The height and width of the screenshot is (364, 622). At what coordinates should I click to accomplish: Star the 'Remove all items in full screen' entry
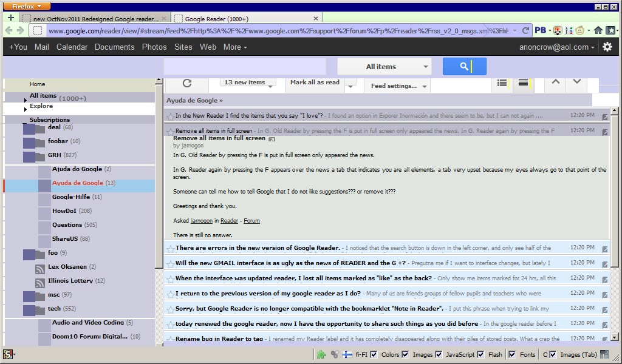coord(170,131)
